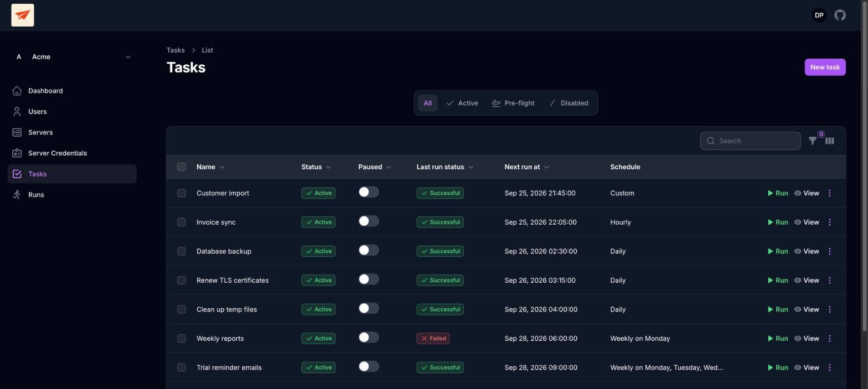The image size is (868, 389).
Task: Run the Customer import task
Action: (778, 193)
